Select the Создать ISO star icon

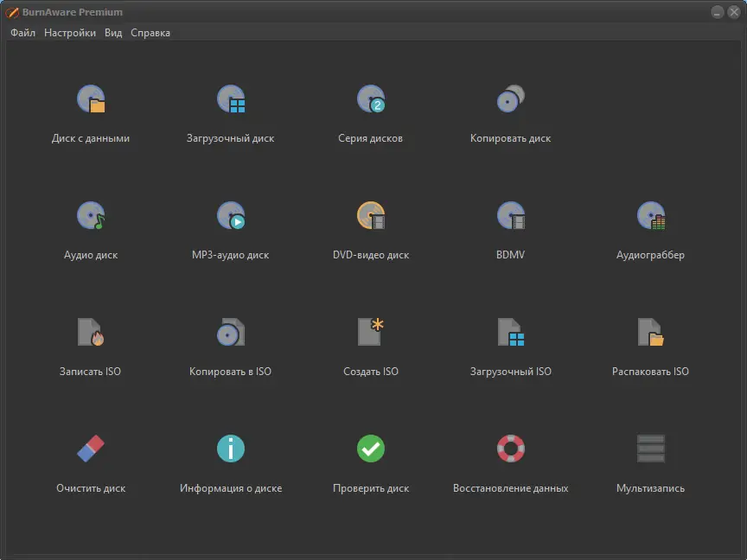371,332
